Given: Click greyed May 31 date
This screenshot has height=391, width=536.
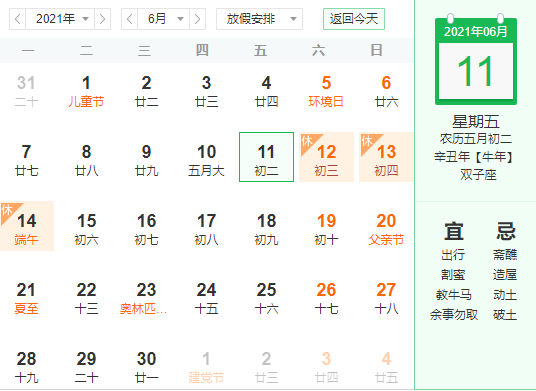Looking at the screenshot, I should 26,92.
